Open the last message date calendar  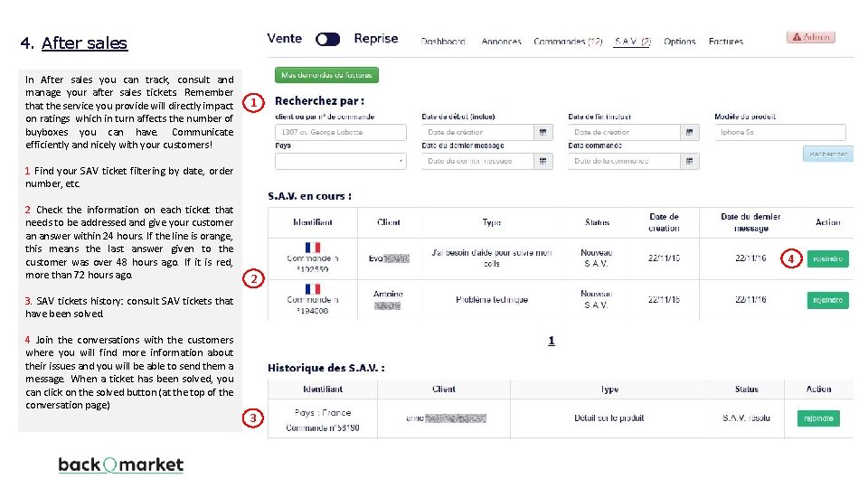coord(543,161)
